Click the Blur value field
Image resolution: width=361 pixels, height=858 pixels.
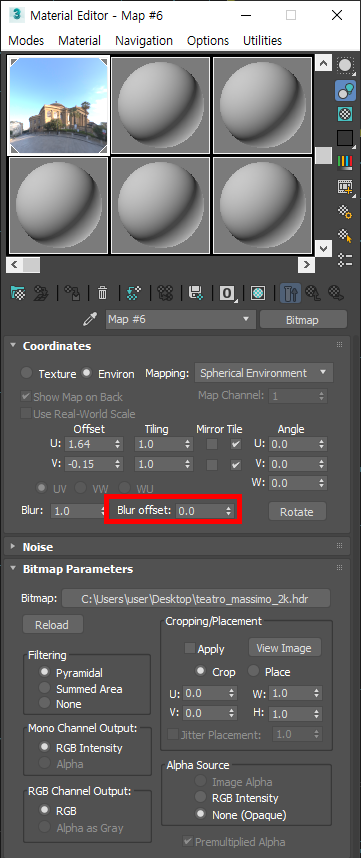[x=76, y=511]
